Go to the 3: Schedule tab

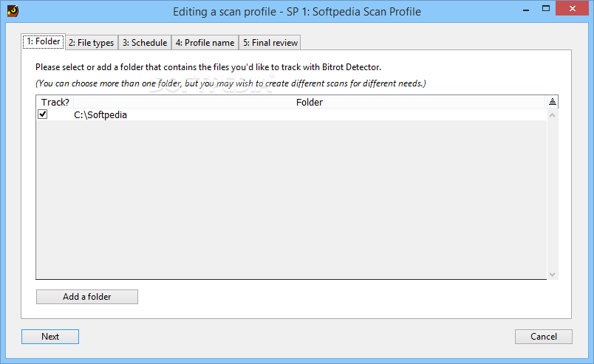pyautogui.click(x=145, y=42)
